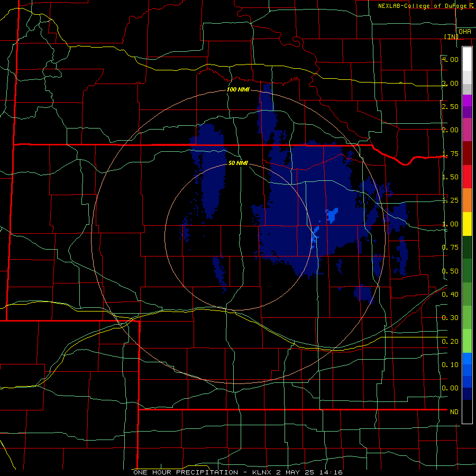The width and height of the screenshot is (476, 476).
Task: Click the 2.00 legend value
Action: (x=450, y=130)
